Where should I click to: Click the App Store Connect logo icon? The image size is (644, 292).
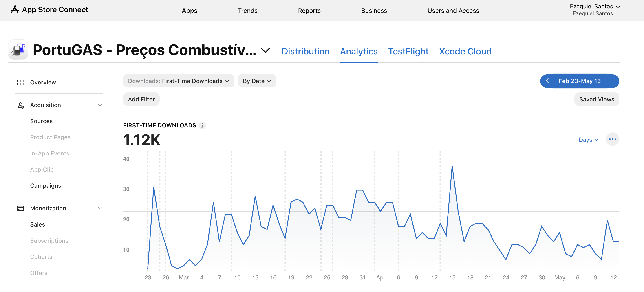[x=15, y=9]
